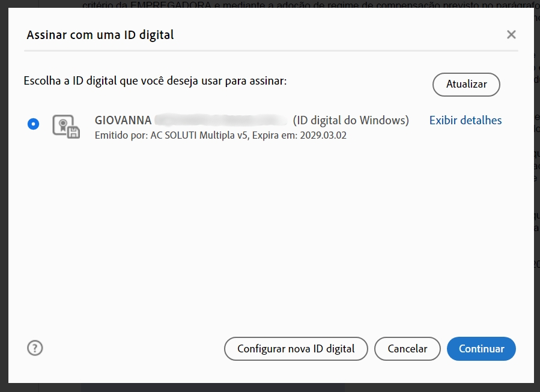
Task: Open the help question mark icon
Action: [x=35, y=348]
